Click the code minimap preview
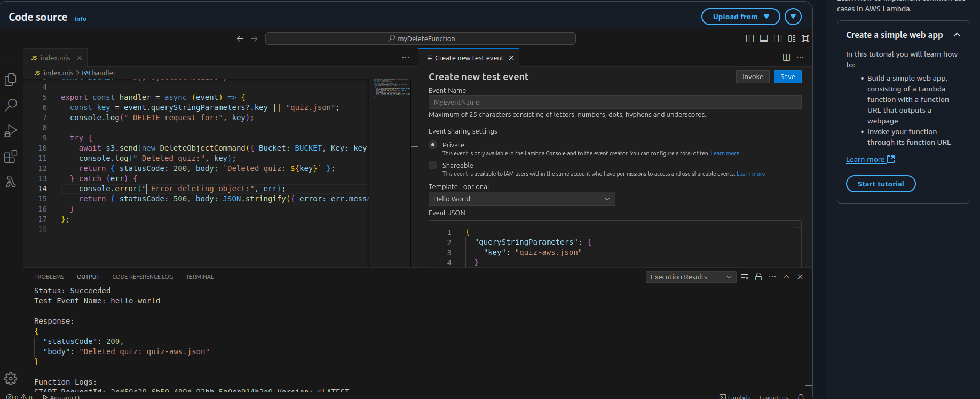This screenshot has width=980, height=399. (392, 87)
